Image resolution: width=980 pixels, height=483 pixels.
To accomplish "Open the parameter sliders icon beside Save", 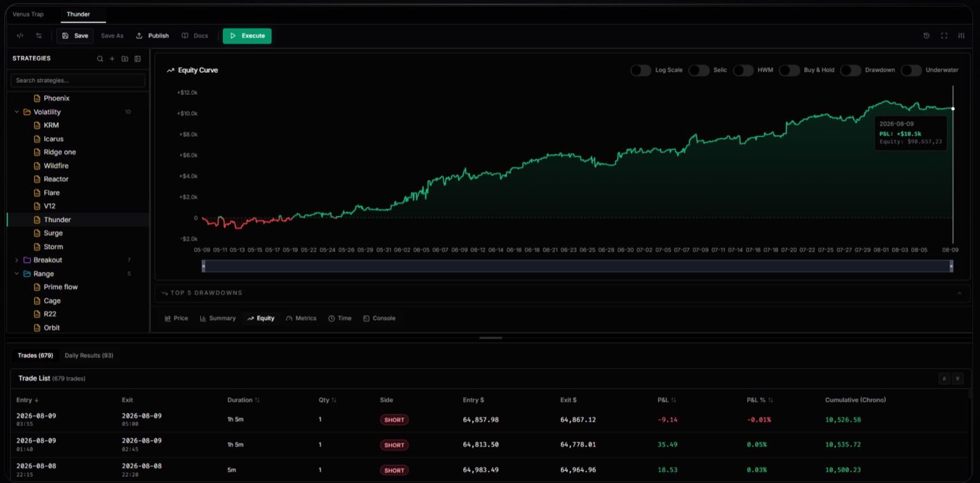I will 39,36.
